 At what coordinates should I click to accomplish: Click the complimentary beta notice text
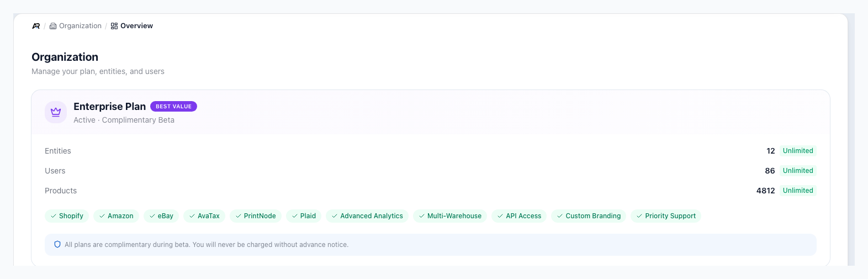(x=207, y=245)
